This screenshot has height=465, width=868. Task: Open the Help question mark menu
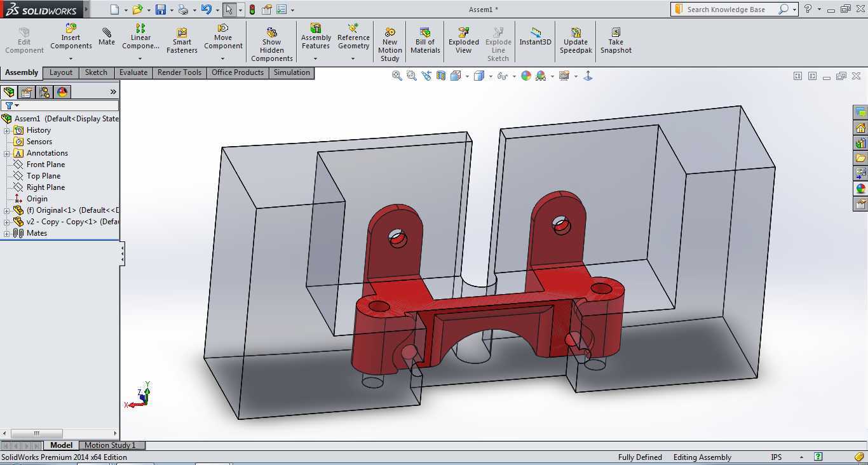(x=808, y=9)
